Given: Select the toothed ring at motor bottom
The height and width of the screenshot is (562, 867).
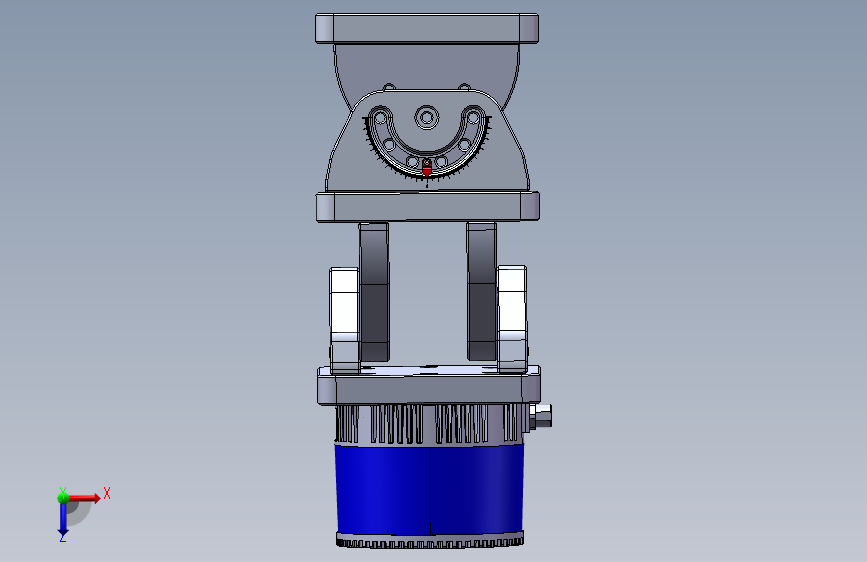Looking at the screenshot, I should [430, 540].
